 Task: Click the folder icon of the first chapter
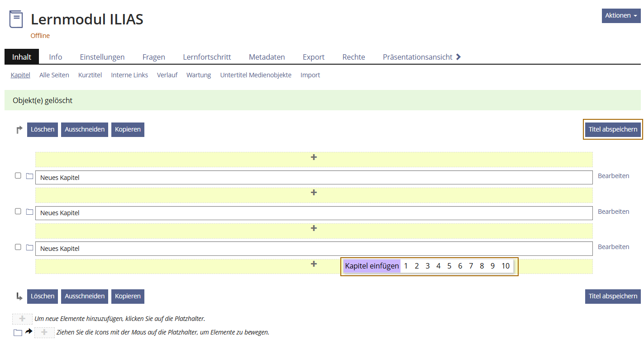[29, 176]
